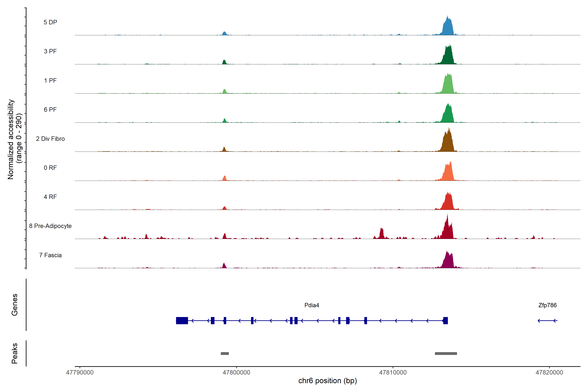The height and width of the screenshot is (392, 588).
Task: Click the orange 0 RF main peak
Action: coord(448,173)
